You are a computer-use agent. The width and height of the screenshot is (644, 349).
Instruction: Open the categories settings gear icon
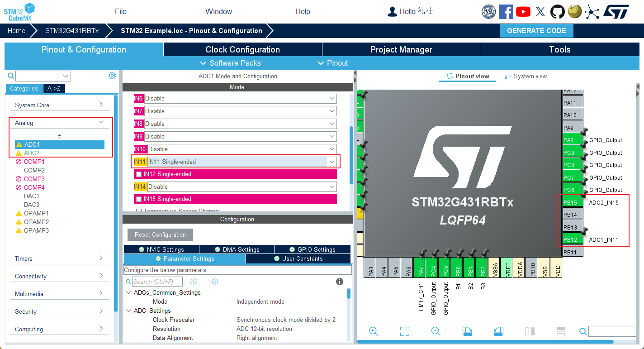coord(112,76)
